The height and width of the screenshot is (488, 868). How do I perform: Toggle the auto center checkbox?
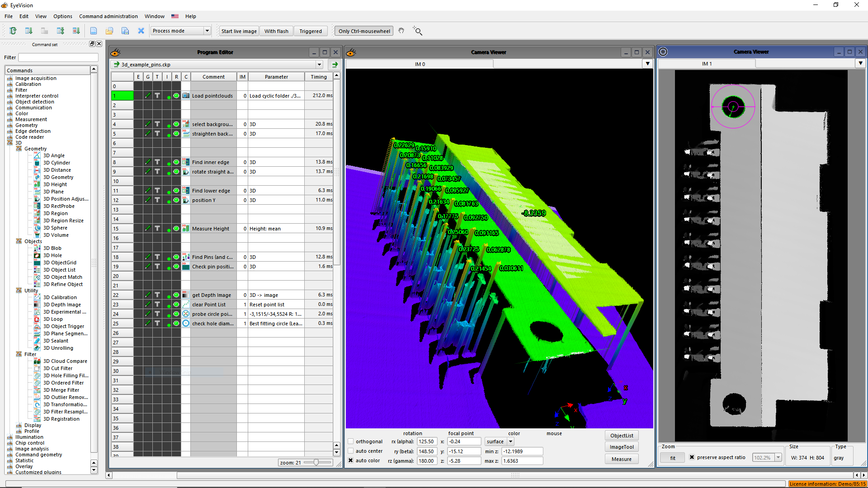pos(351,451)
